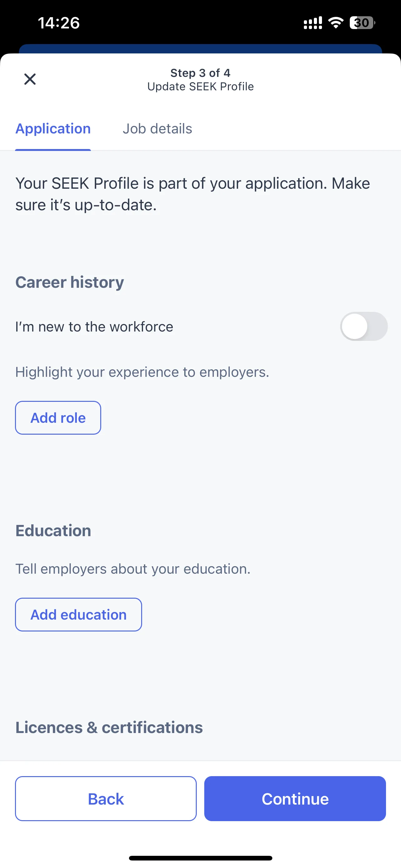Close the application sheet with the X icon
The width and height of the screenshot is (401, 868).
click(30, 79)
